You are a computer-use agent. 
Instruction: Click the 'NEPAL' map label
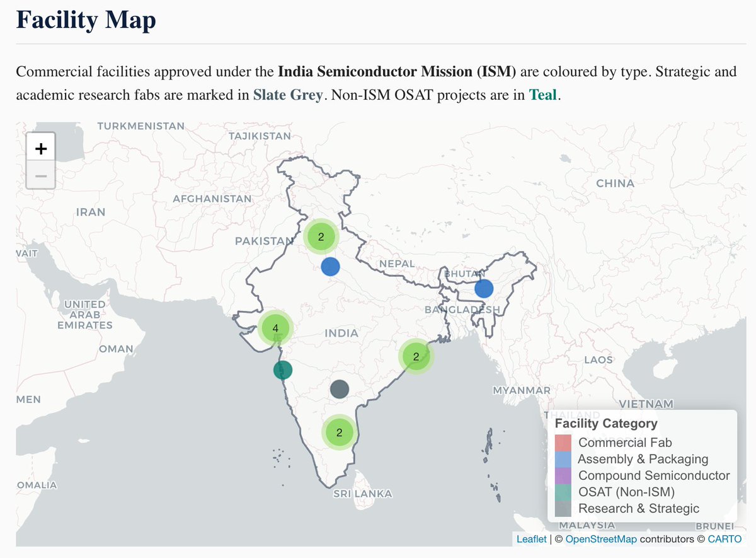click(x=397, y=264)
